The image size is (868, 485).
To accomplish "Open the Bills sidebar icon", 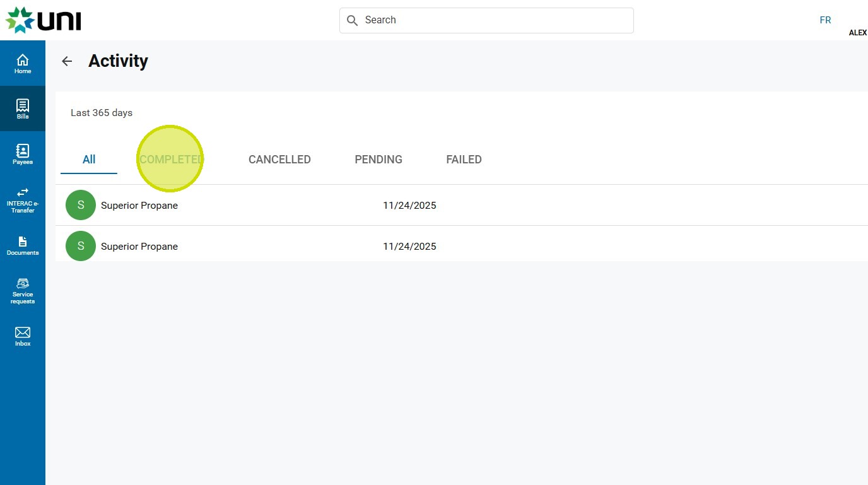I will [23, 108].
